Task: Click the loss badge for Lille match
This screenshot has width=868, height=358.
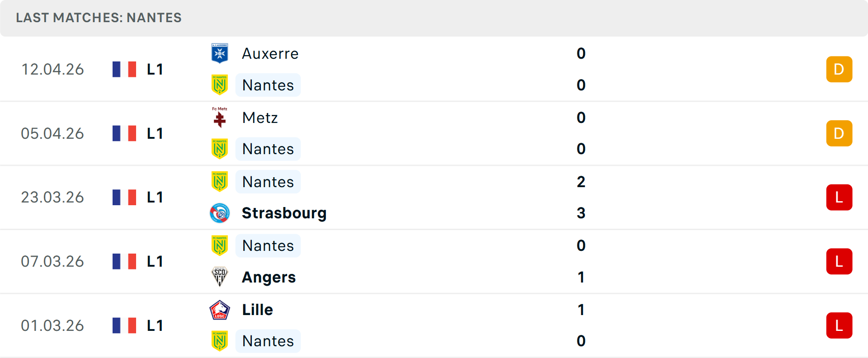Action: [839, 325]
